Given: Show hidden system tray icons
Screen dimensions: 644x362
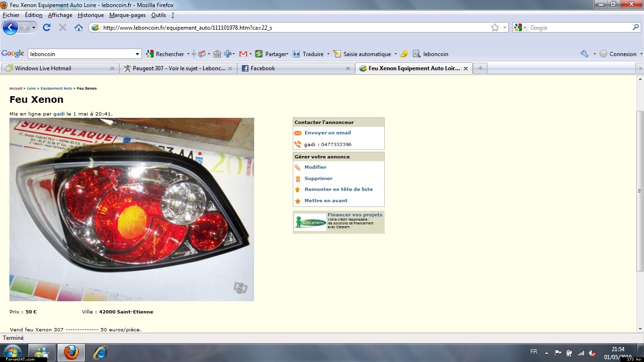Looking at the screenshot, I should pyautogui.click(x=546, y=353).
